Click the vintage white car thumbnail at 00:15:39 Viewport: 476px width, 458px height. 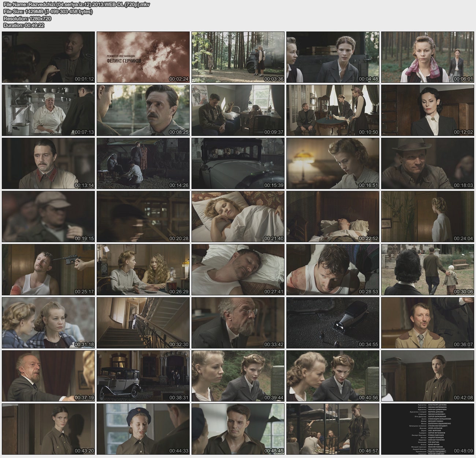[238, 163]
